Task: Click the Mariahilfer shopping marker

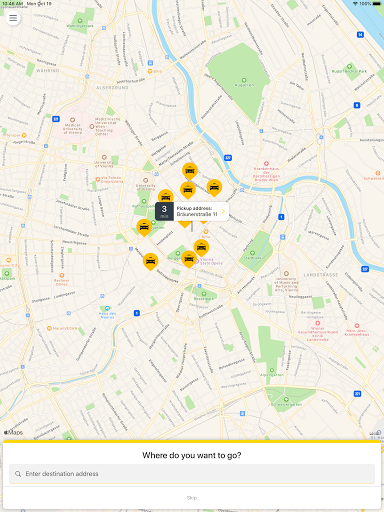Action: point(49,328)
